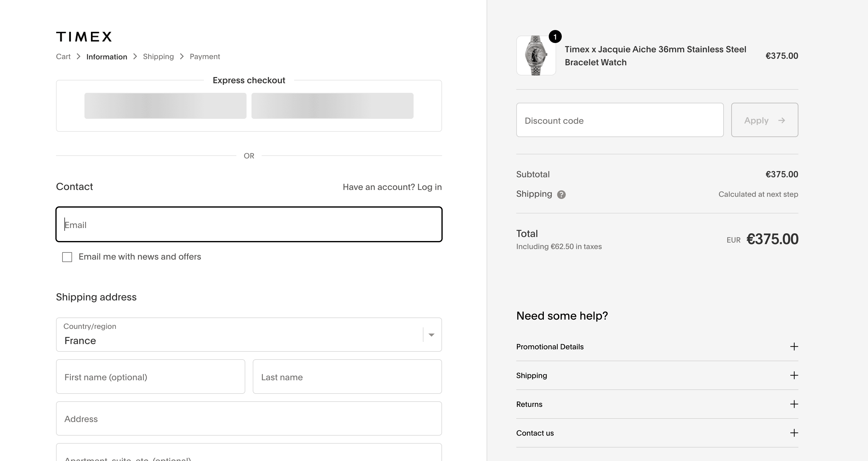868x461 pixels.
Task: Click the Log in link
Action: (x=429, y=187)
